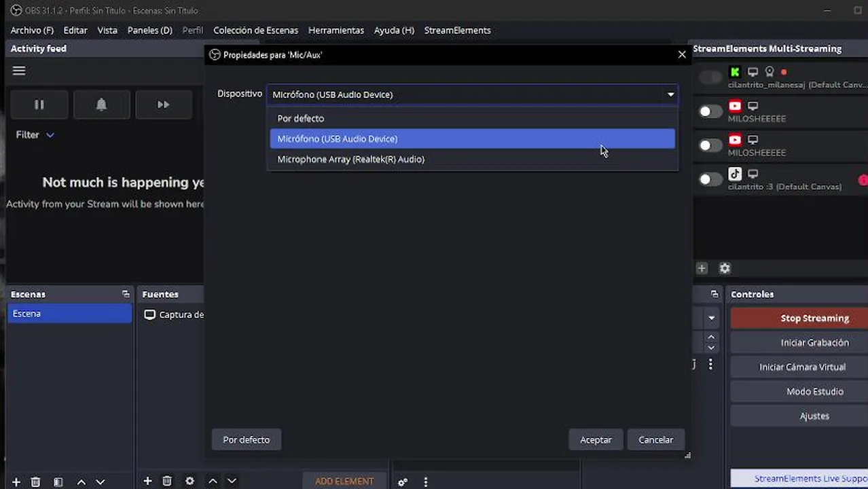
Task: Click the badge icon on Kick output row
Action: pos(770,72)
